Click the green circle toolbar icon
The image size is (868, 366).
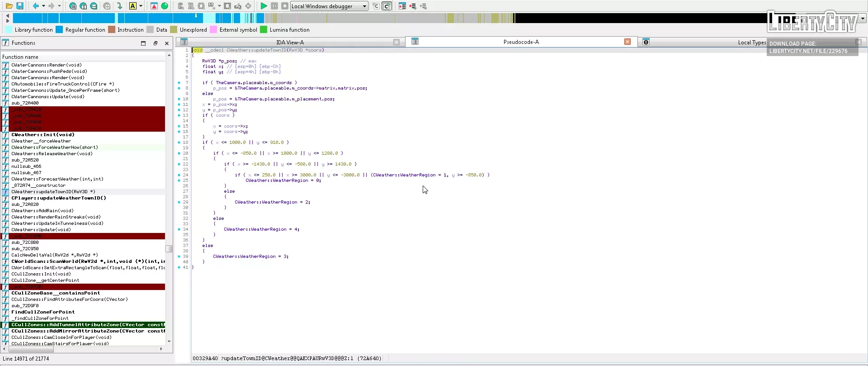[165, 6]
